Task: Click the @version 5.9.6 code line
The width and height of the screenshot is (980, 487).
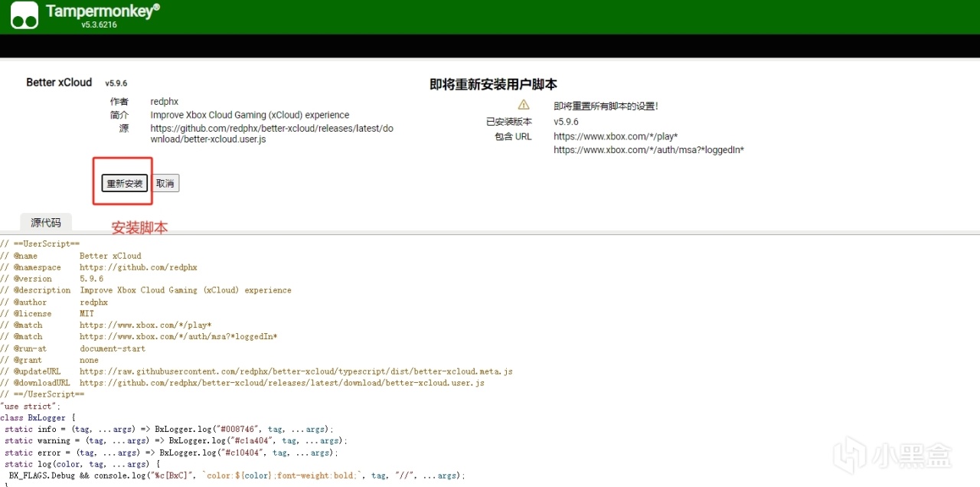Action: click(x=51, y=279)
